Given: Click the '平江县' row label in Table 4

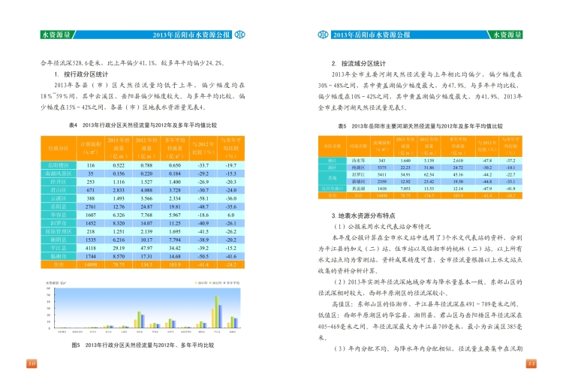Looking at the screenshot, I should [59, 248].
